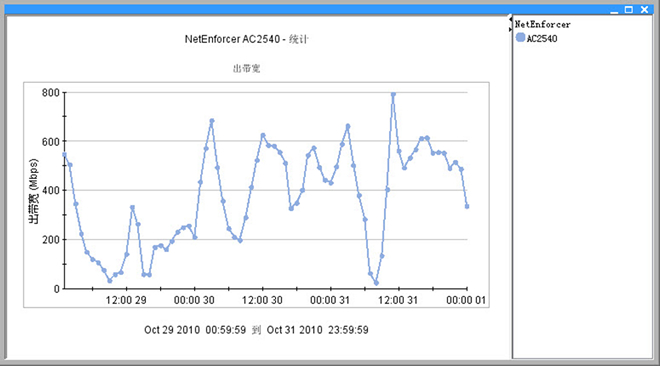
Task: Click the final data point at 00:00 01
Action: coord(467,207)
